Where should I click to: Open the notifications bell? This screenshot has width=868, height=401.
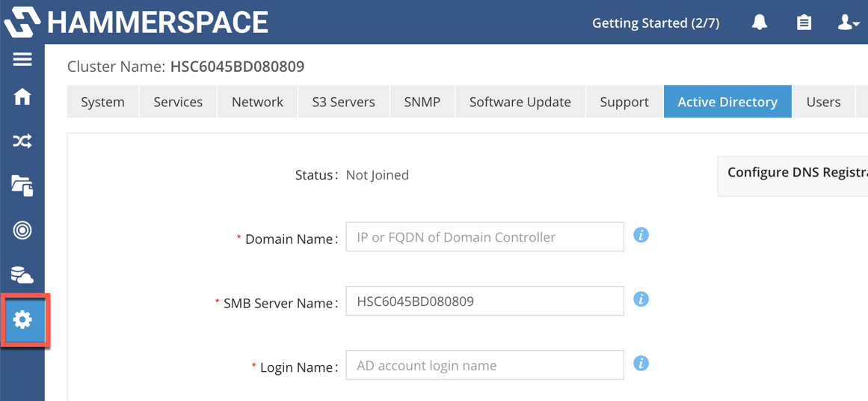pos(760,22)
